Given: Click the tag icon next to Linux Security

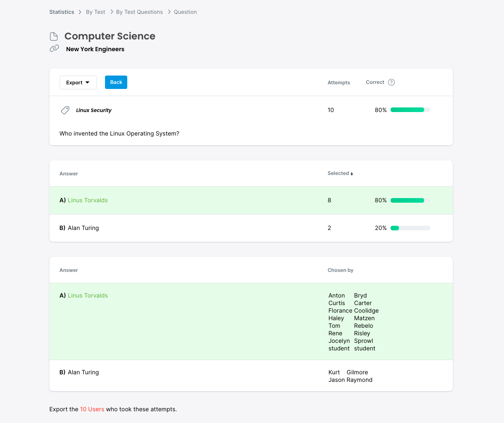Looking at the screenshot, I should point(65,110).
